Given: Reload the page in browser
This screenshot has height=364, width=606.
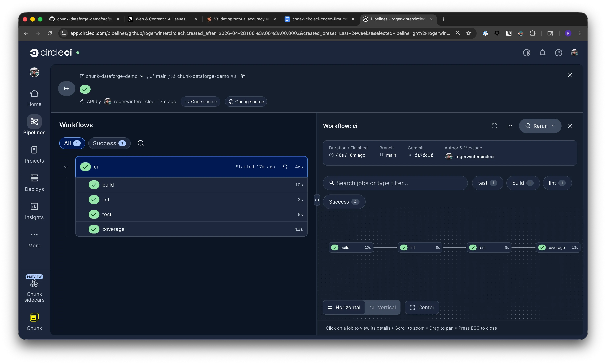Looking at the screenshot, I should 50,33.
